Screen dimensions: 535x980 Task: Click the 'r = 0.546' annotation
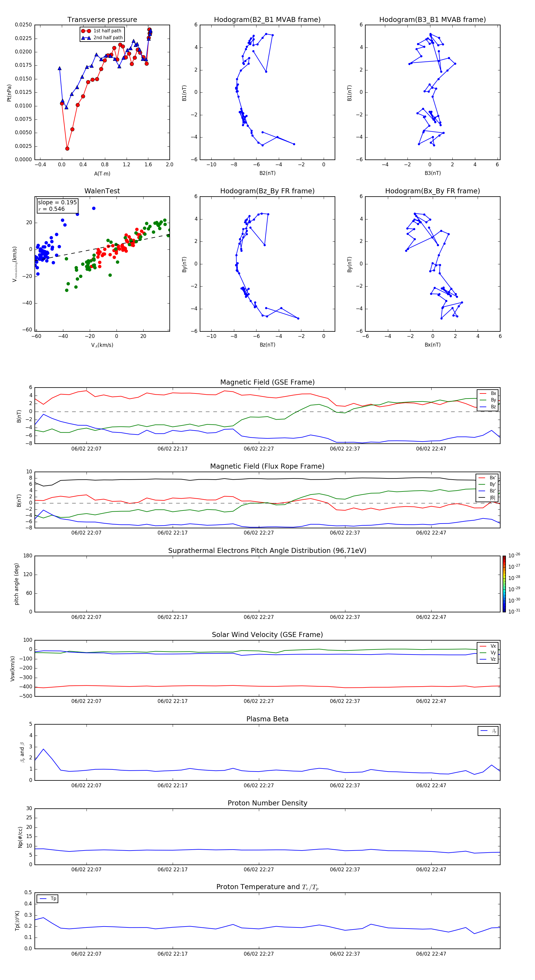click(51, 209)
